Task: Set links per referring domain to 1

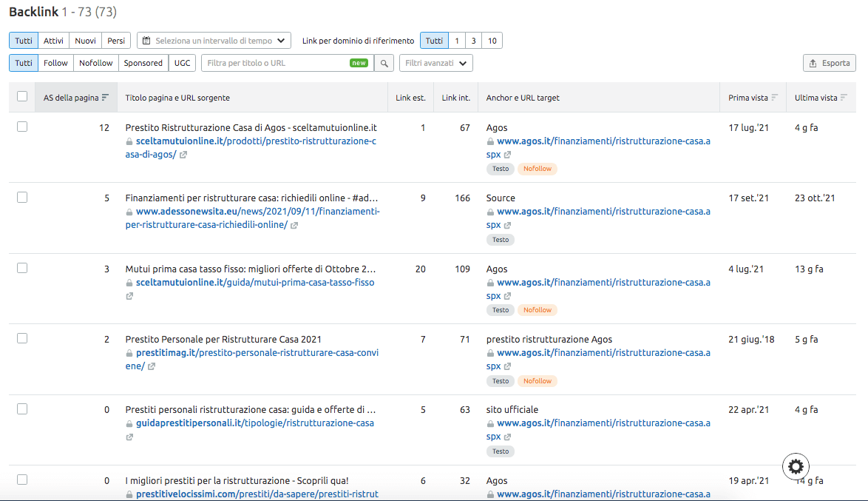Action: coord(457,41)
